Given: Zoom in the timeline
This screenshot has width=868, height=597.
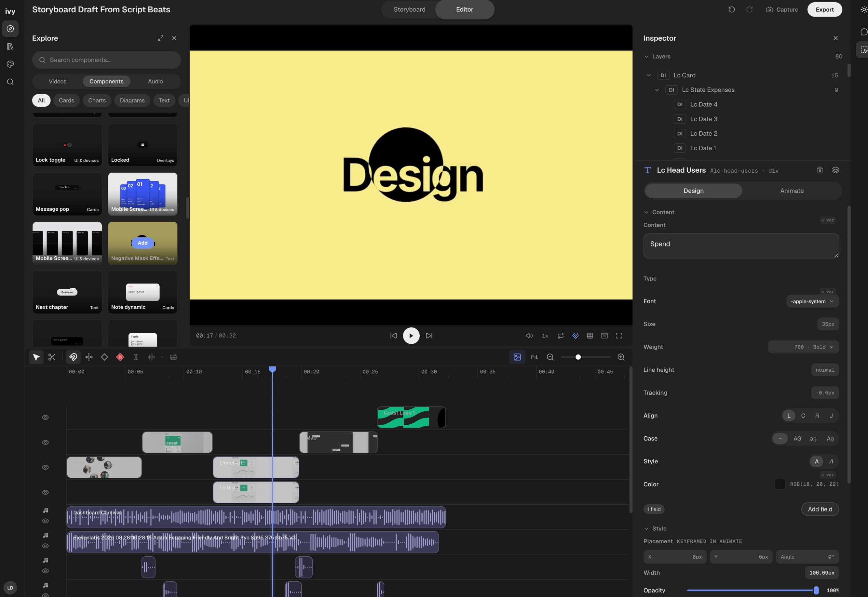Looking at the screenshot, I should [621, 357].
